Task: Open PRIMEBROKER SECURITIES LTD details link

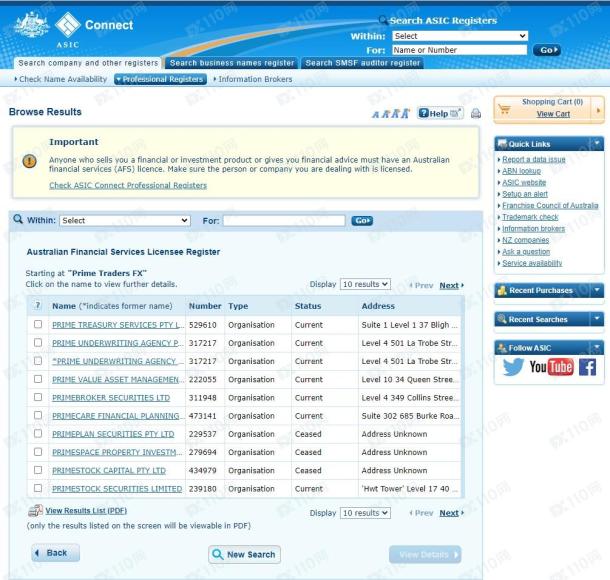Action: pos(111,398)
